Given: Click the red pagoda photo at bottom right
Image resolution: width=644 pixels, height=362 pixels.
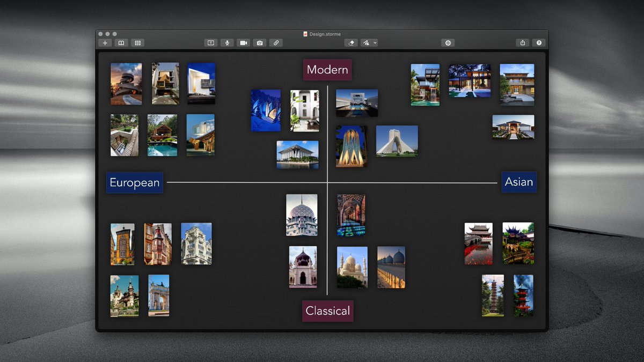Looking at the screenshot, I should (522, 295).
